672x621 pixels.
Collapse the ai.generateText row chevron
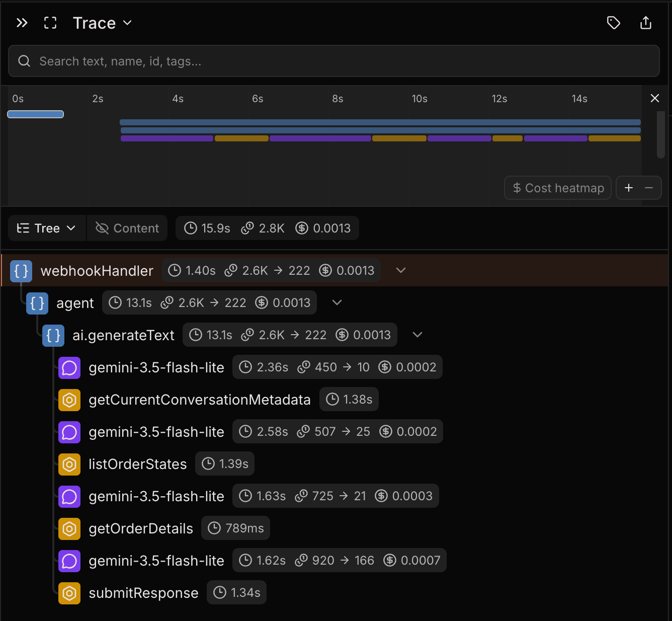(417, 335)
